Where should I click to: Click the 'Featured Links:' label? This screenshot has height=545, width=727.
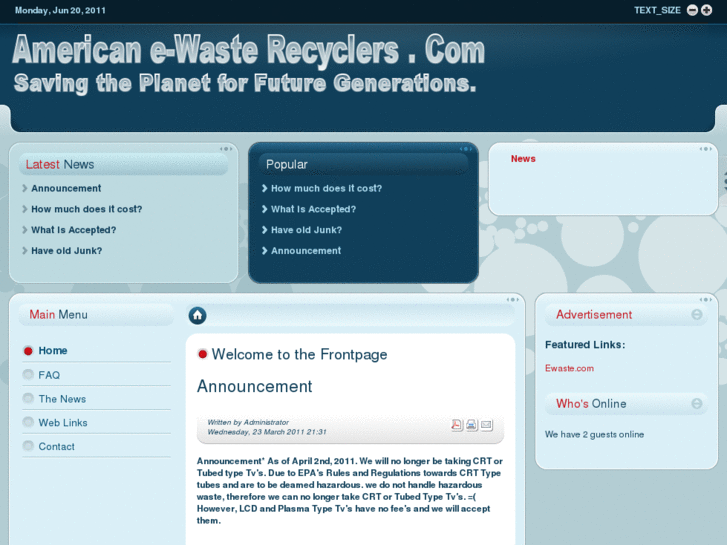tap(585, 345)
